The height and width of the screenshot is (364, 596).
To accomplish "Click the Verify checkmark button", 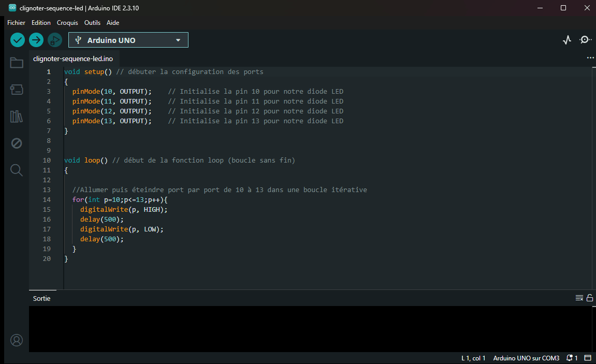I will pyautogui.click(x=18, y=40).
